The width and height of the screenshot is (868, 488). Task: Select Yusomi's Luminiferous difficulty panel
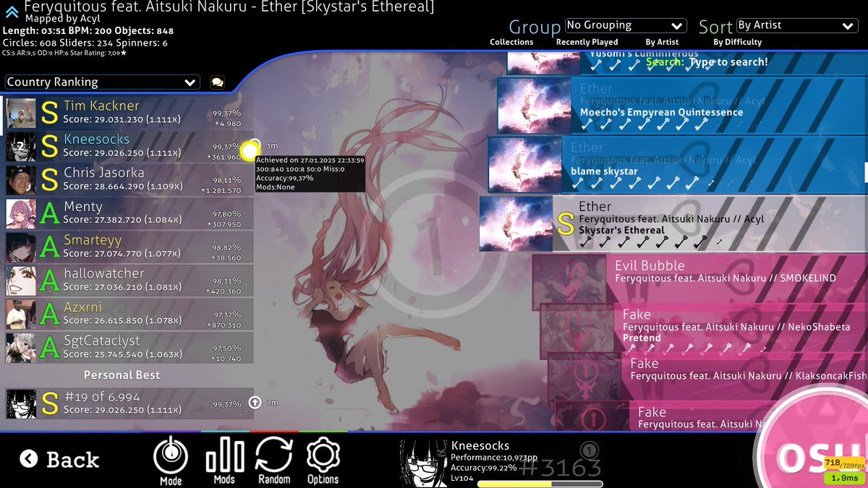[x=687, y=62]
